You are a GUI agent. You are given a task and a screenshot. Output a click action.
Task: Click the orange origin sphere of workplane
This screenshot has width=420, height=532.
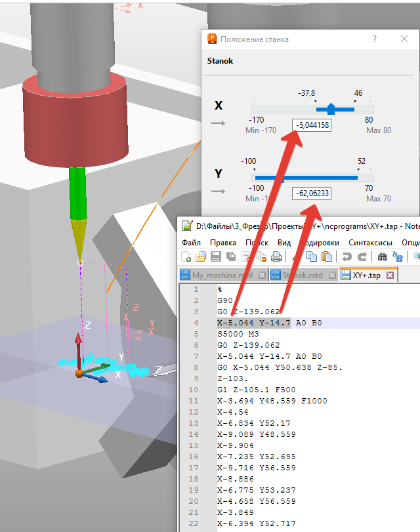pos(79,373)
